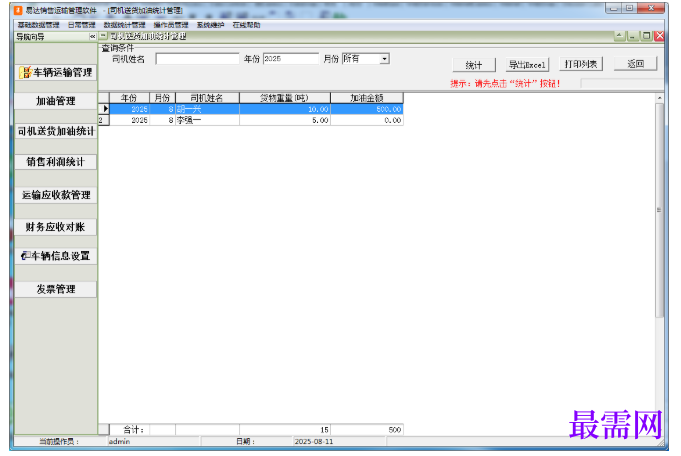
Task: Open 加油管理 in the sidebar
Action: point(56,101)
